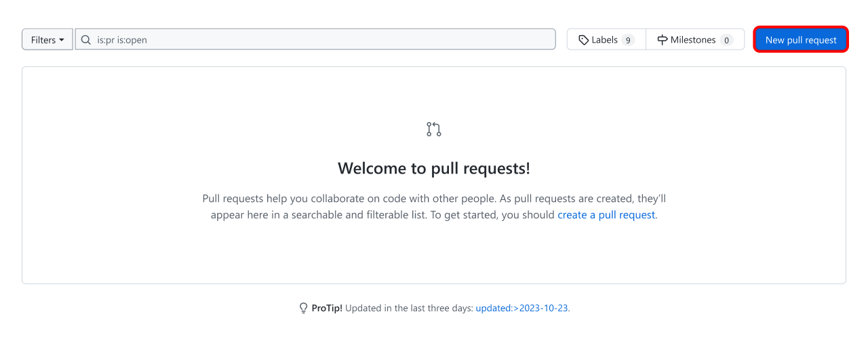Screen dimensions: 868x343
Task: Click the ProTip lightbulb icon
Action: tap(304, 308)
